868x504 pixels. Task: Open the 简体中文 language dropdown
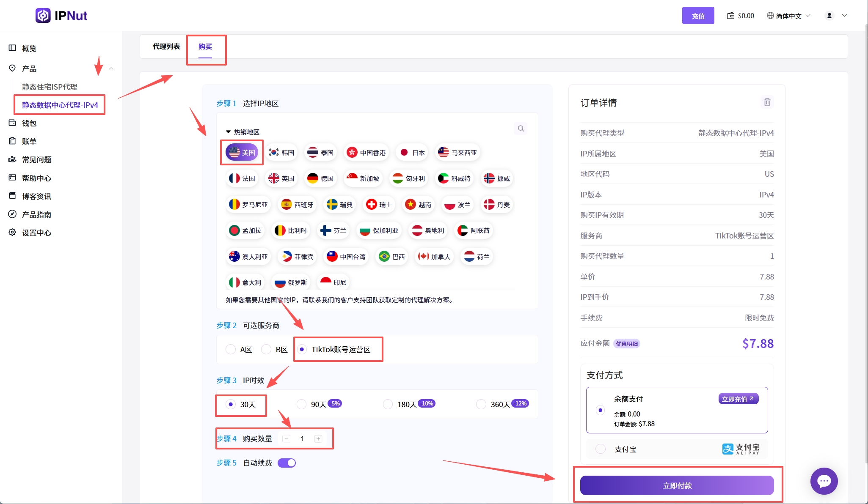point(788,16)
